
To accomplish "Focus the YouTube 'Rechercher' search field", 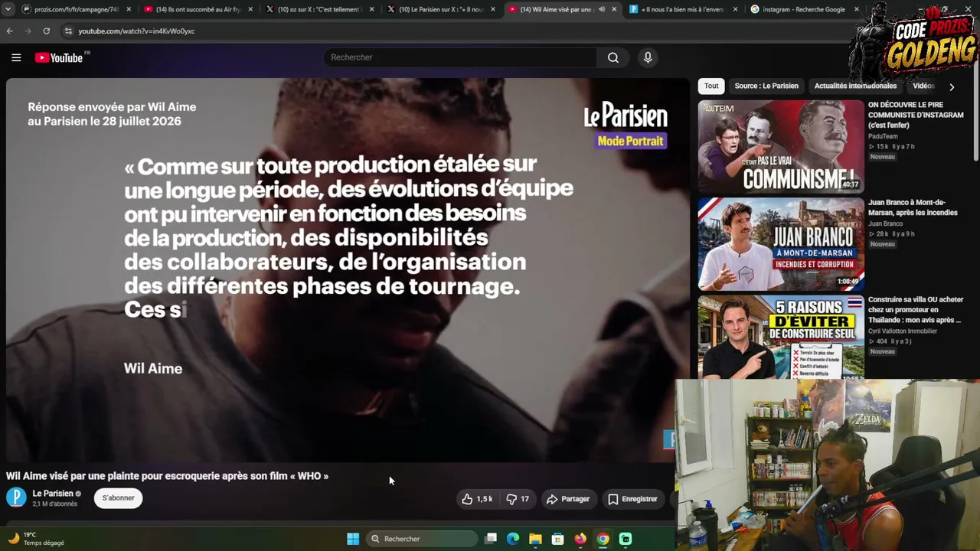I will [x=460, y=57].
